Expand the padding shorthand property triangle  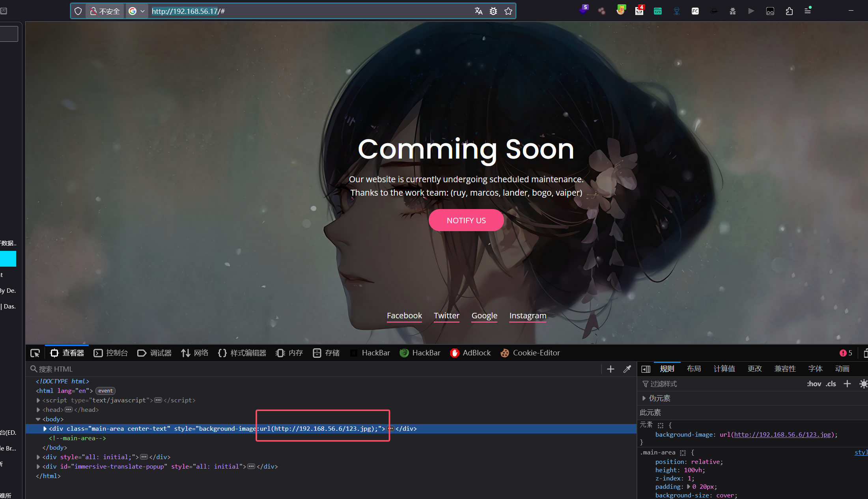pos(689,486)
